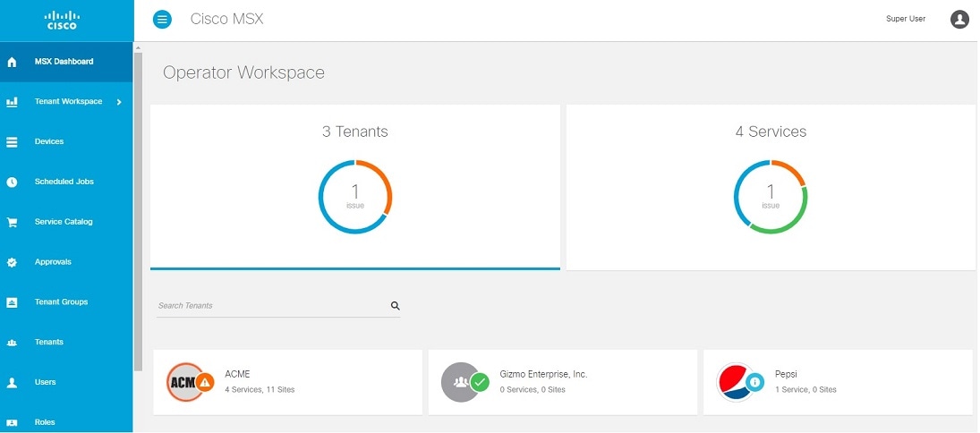Image resolution: width=980 pixels, height=433 pixels.
Task: Click the sidebar scrollbar up arrow
Action: click(138, 47)
